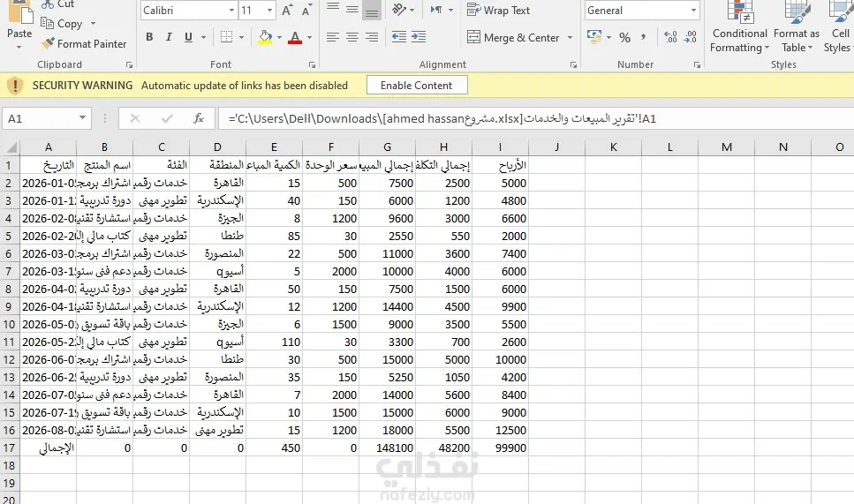This screenshot has height=504, width=854.
Task: Align text right
Action: pos(372,37)
